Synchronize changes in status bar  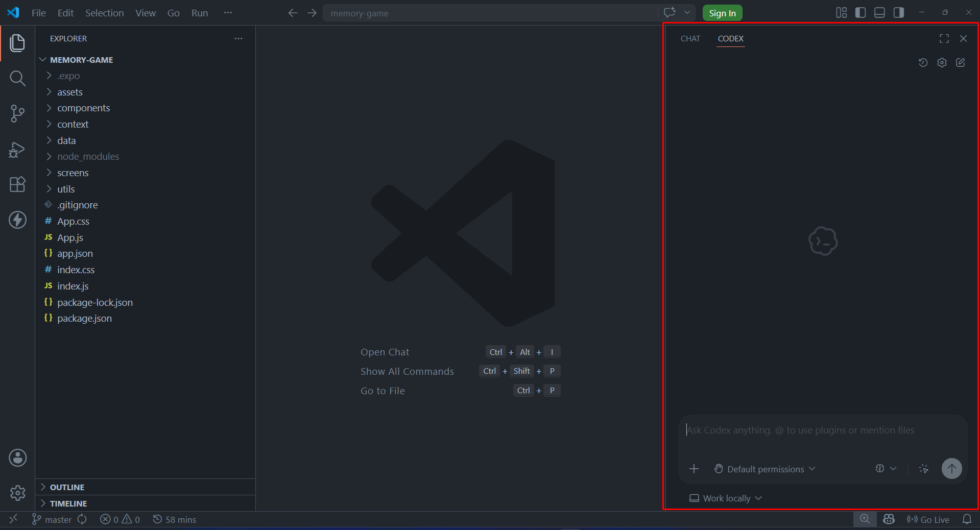point(82,519)
